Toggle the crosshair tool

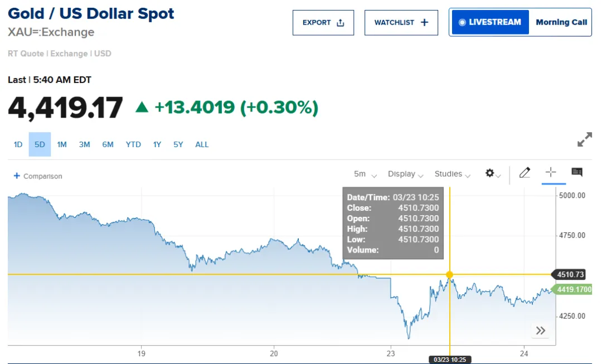point(551,172)
